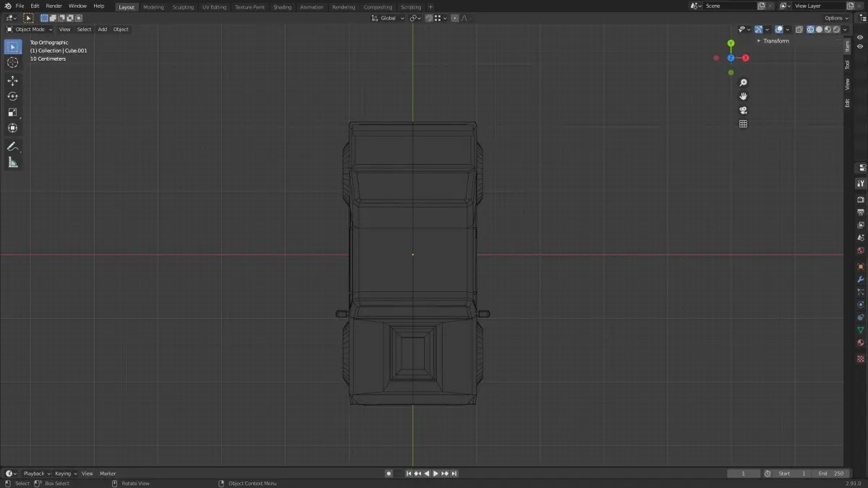868x488 pixels.
Task: Click the current frame field
Action: coord(744,474)
